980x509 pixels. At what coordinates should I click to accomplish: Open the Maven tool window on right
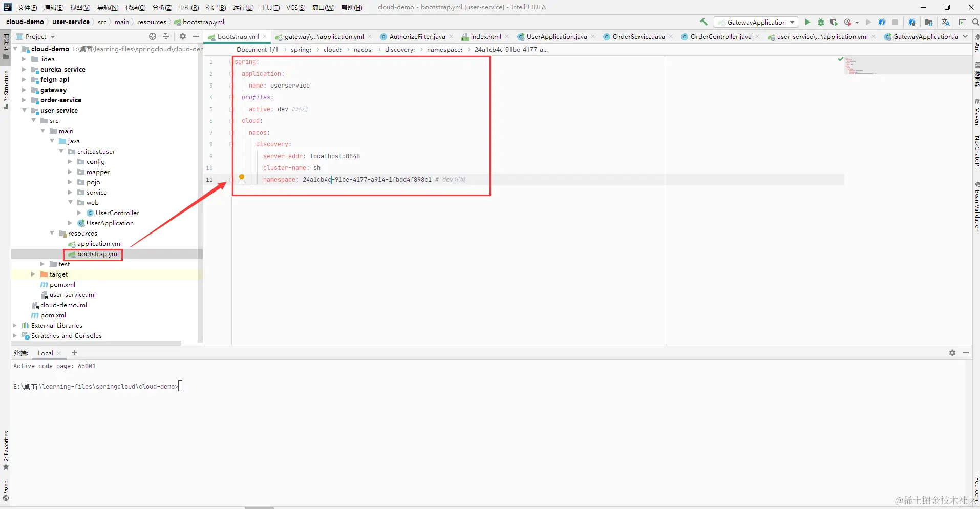[976, 113]
